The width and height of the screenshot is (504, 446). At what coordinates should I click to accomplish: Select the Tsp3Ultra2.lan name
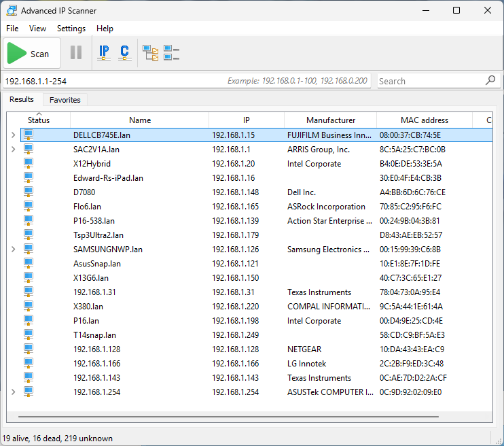(98, 235)
